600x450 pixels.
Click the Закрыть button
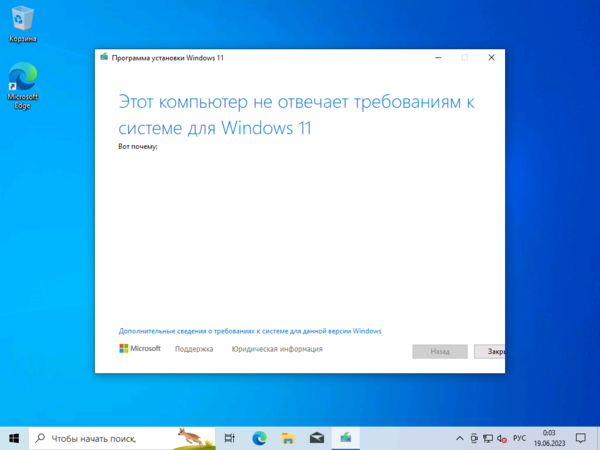coord(490,351)
